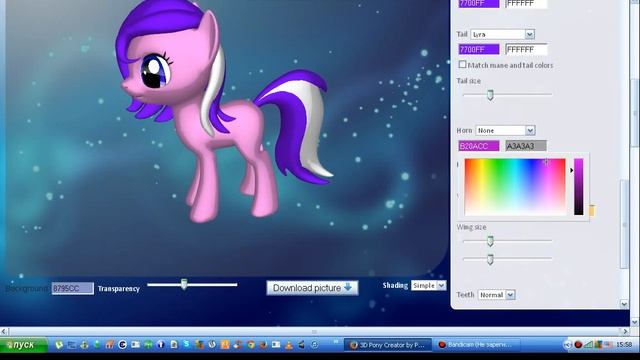Viewport: 640px width, 360px height.
Task: Click the purple 7700FF tail color field
Action: pyautogui.click(x=478, y=49)
